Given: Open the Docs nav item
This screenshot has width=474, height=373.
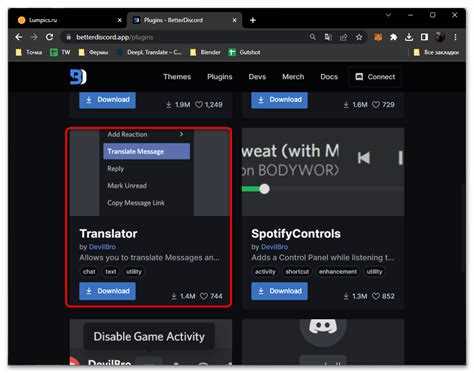Looking at the screenshot, I should pos(329,77).
